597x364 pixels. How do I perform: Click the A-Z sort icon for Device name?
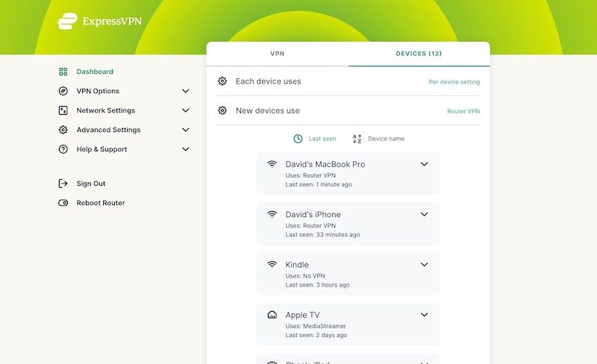[x=357, y=139]
